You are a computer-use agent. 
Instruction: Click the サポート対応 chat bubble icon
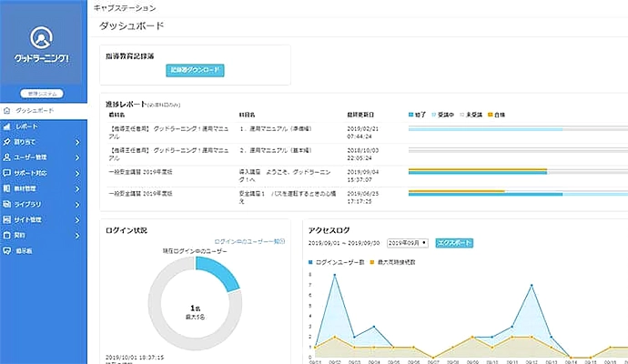8,174
